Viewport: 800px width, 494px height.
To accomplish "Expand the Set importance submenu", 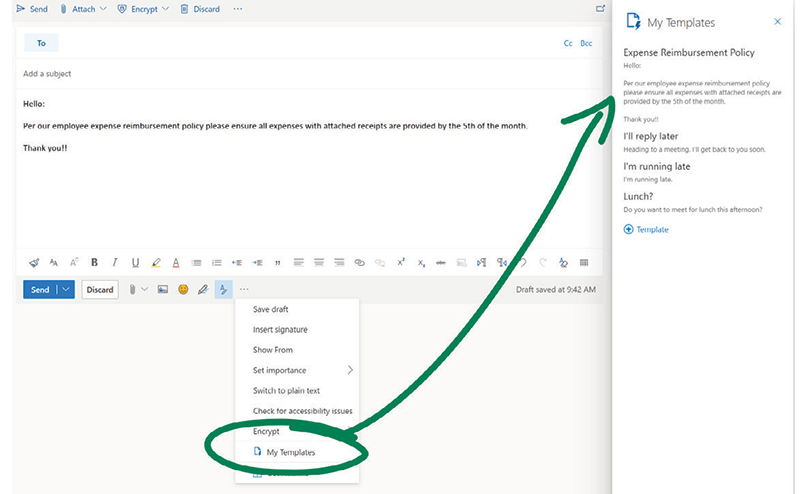I will coord(349,370).
